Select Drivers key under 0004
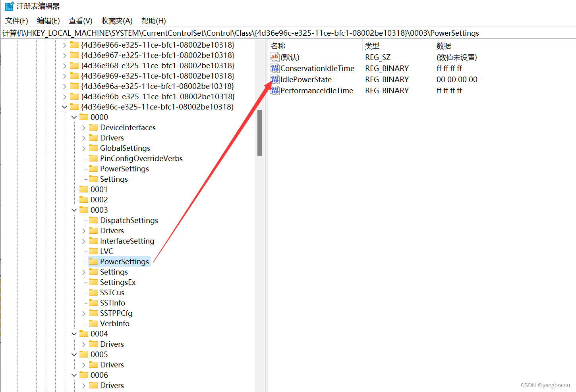 [x=112, y=344]
